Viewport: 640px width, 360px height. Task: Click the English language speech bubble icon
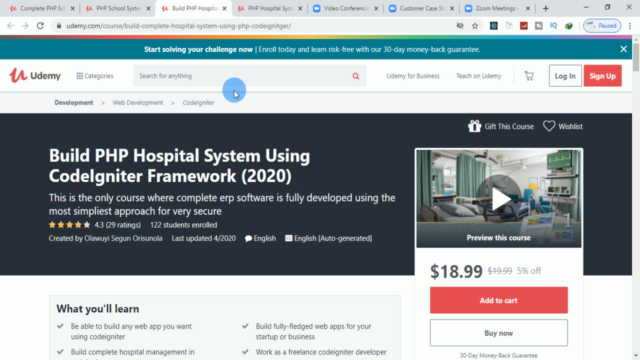(x=248, y=238)
